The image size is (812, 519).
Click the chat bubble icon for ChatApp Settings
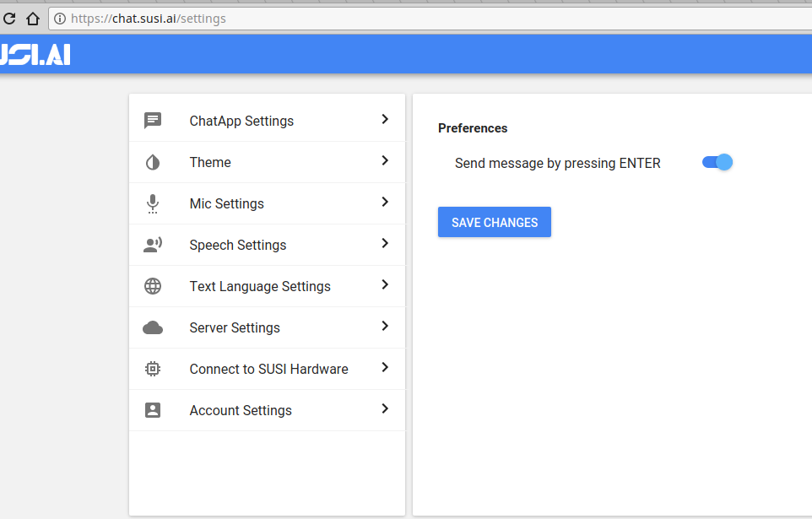pyautogui.click(x=153, y=120)
